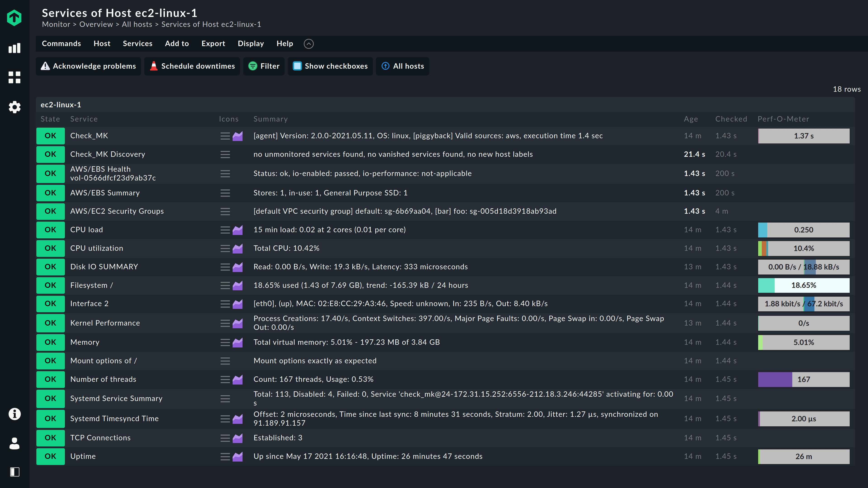
Task: Open the Export menu
Action: [x=213, y=44]
